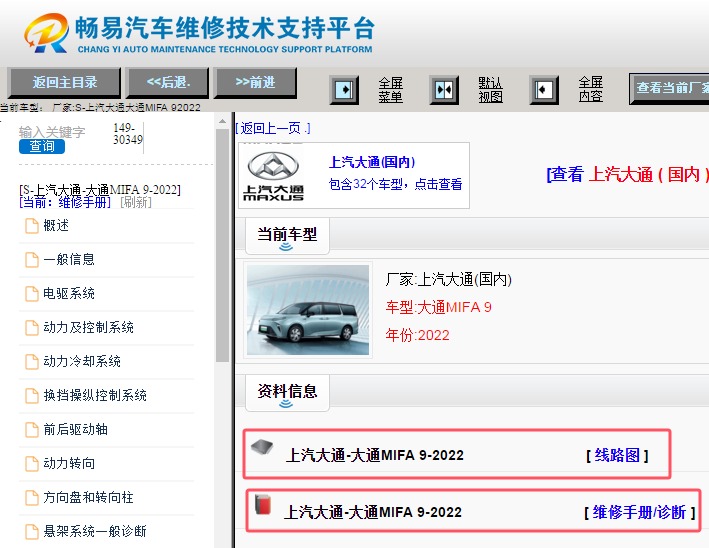The image size is (709, 548).
Task: Open 一般信息 tree entry
Action: coord(69,259)
